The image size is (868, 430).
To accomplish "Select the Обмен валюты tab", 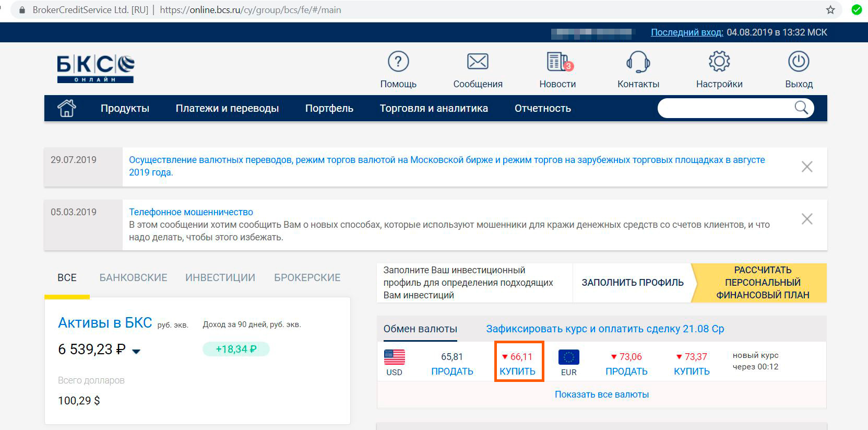I will [420, 329].
